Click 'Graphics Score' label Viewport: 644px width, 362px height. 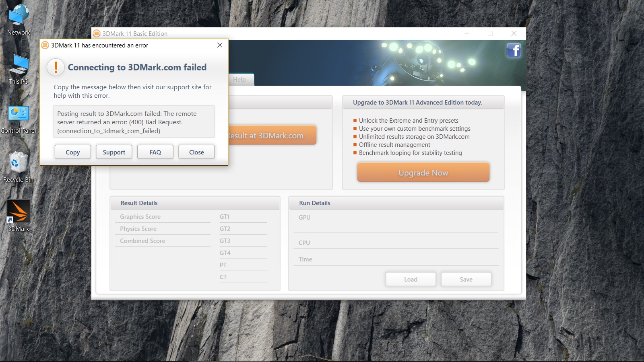pos(140,217)
